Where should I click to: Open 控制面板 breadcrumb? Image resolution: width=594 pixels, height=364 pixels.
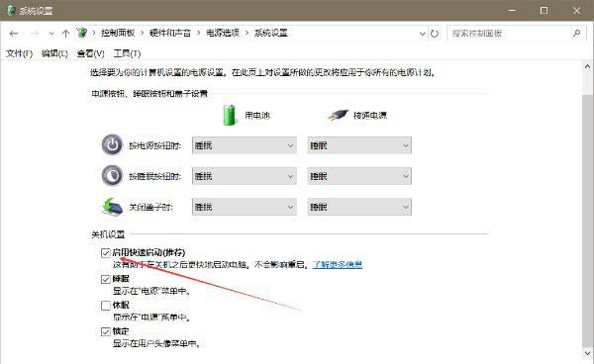(x=118, y=33)
